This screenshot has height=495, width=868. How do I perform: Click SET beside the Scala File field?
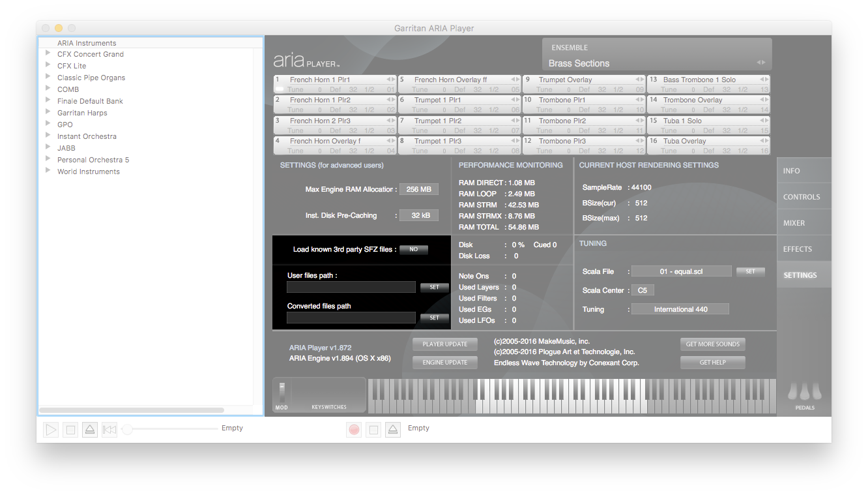(751, 271)
